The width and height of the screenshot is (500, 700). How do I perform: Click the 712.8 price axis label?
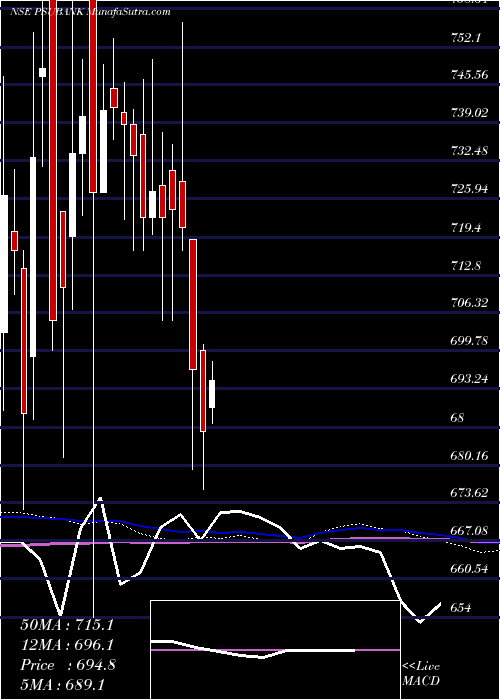pos(466,266)
